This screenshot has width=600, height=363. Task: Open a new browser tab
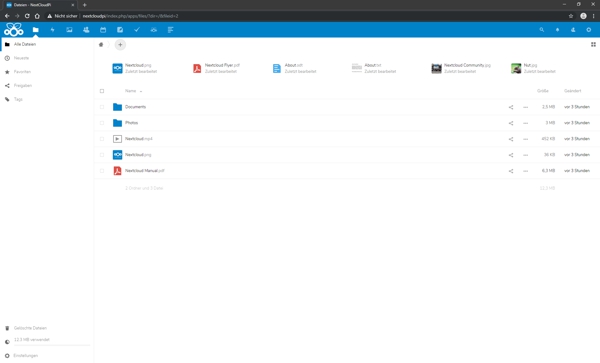(x=85, y=5)
